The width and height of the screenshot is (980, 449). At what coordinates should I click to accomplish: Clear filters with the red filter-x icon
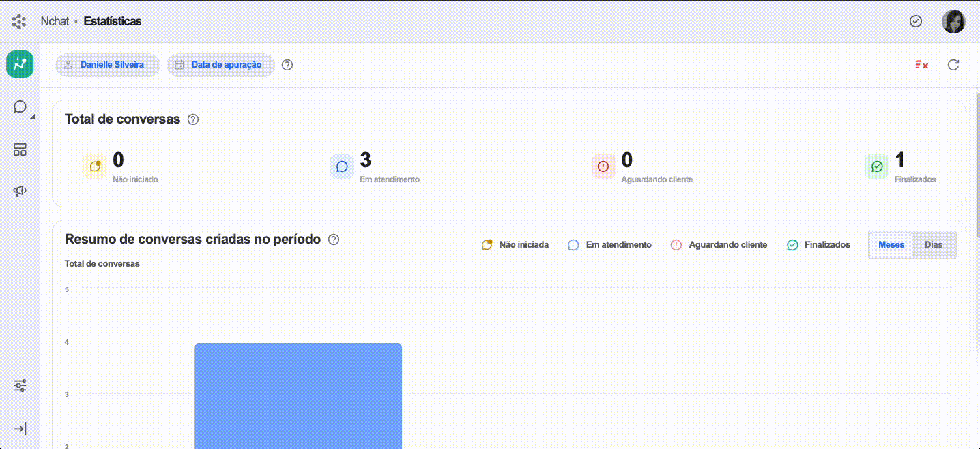tap(921, 65)
